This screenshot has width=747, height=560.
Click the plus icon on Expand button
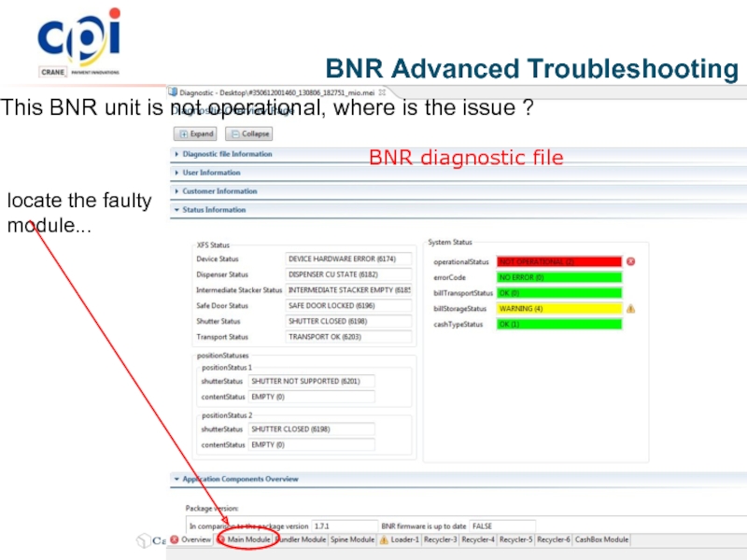pyautogui.click(x=184, y=134)
